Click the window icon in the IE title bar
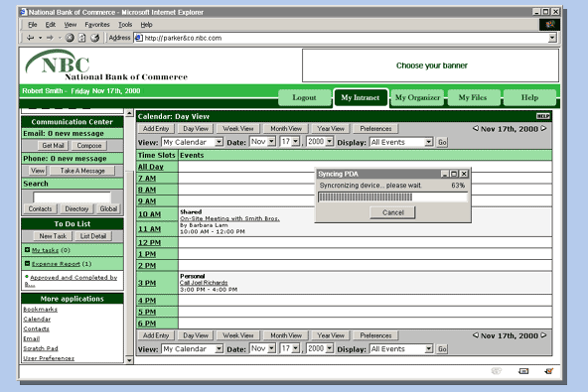 click(x=24, y=12)
